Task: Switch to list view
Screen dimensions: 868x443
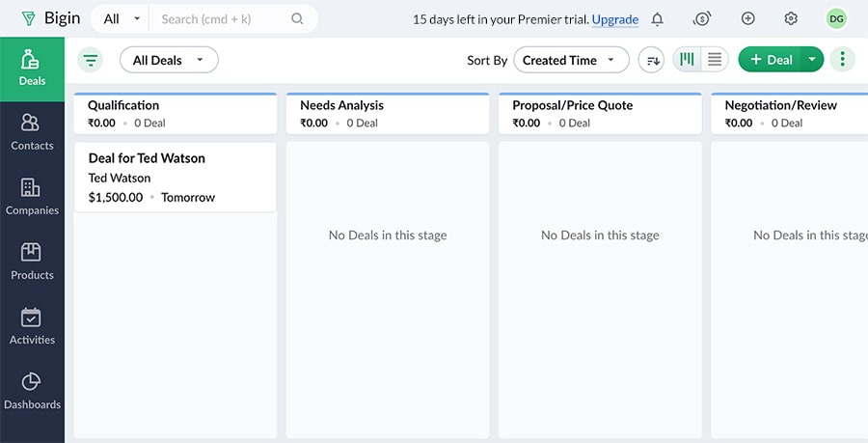Action: [714, 60]
